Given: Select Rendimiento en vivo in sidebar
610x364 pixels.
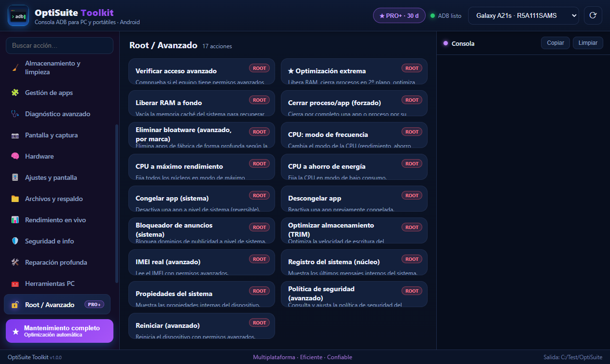Looking at the screenshot, I should click(x=57, y=220).
